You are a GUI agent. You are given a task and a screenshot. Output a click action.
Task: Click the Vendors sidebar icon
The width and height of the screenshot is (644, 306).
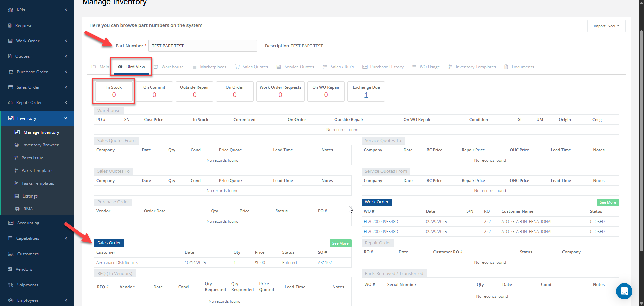[x=10, y=269]
